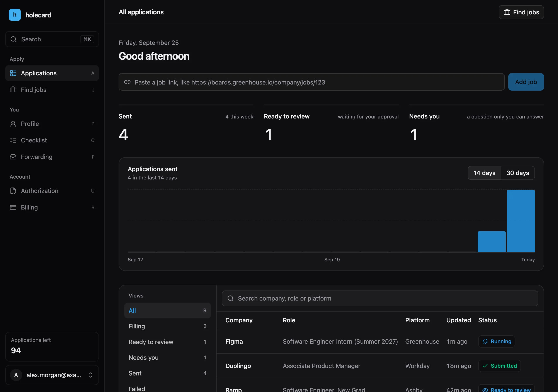
Task: Click the Status column header
Action: pos(487,320)
